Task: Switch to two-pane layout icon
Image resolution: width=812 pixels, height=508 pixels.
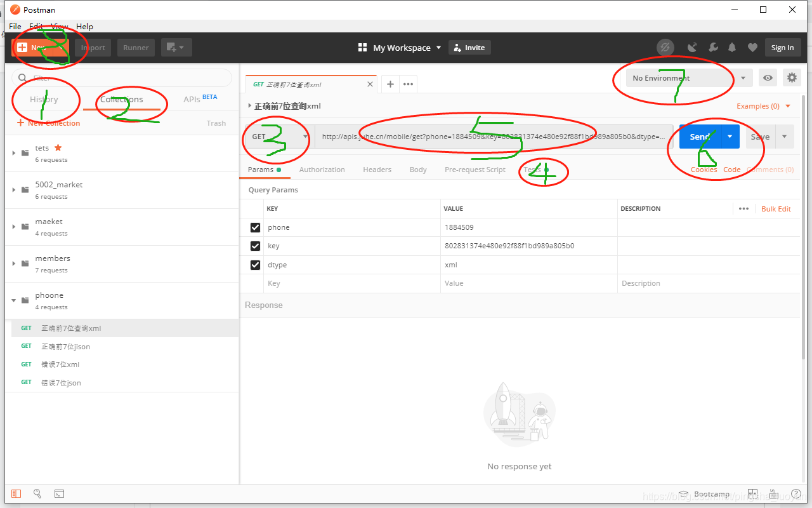Action: click(x=752, y=494)
